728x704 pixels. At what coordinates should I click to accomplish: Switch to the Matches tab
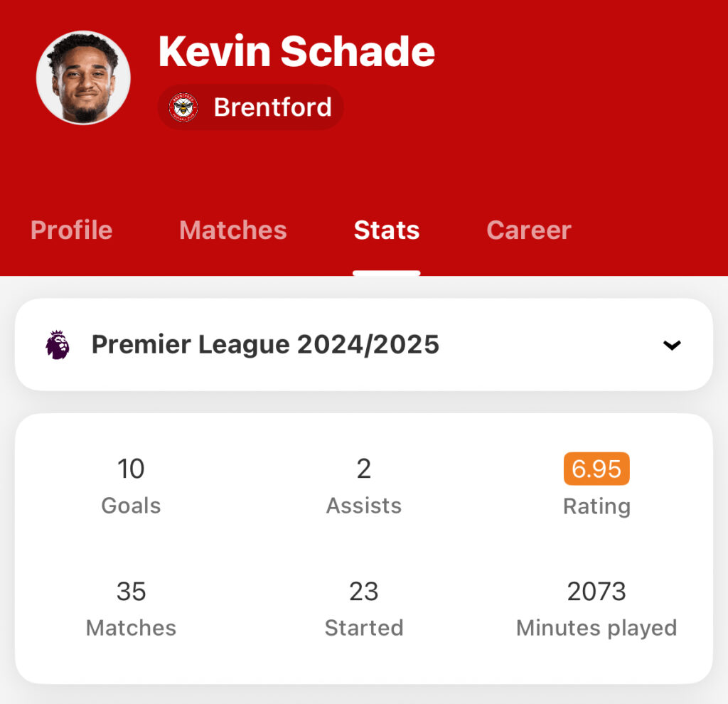pos(233,230)
